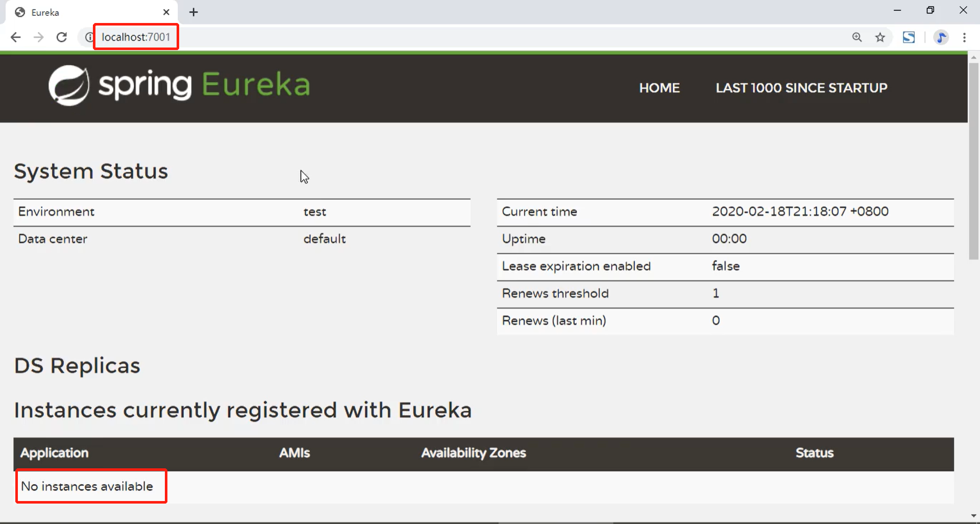The image size is (980, 524).
Task: Open the Chrome profile avatar
Action: [941, 37]
